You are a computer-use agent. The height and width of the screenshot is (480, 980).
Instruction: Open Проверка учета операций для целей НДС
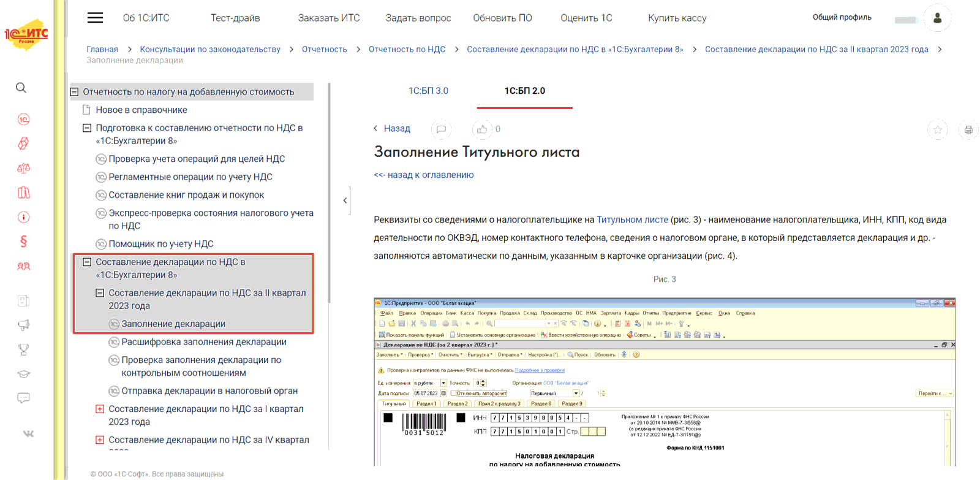[x=197, y=159]
